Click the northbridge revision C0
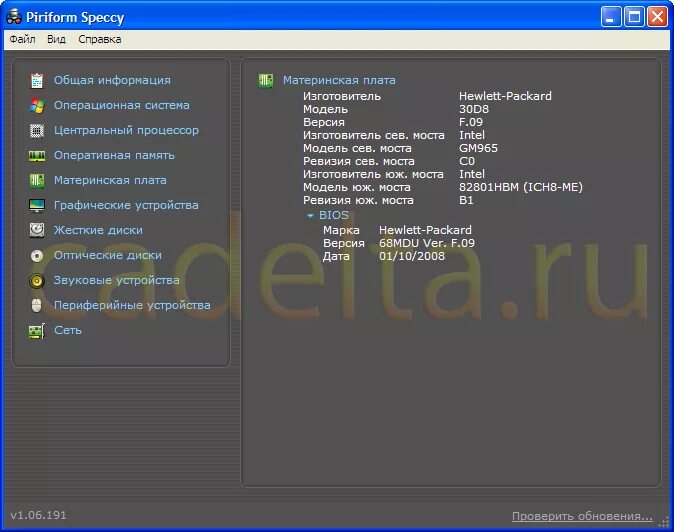Viewport: 674px width, 532px height. point(467,161)
